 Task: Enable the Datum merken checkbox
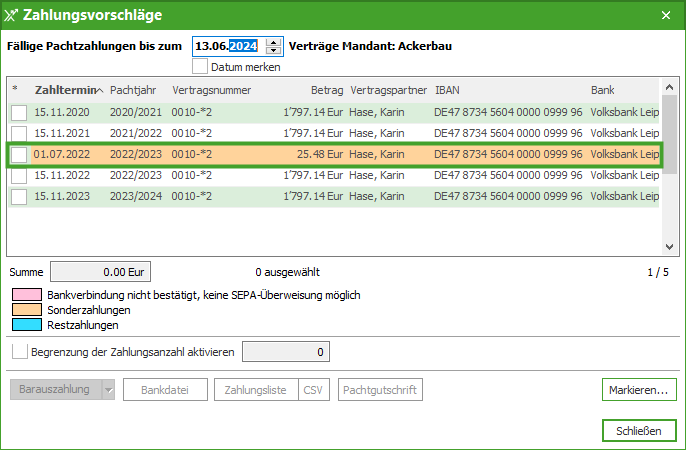click(200, 67)
